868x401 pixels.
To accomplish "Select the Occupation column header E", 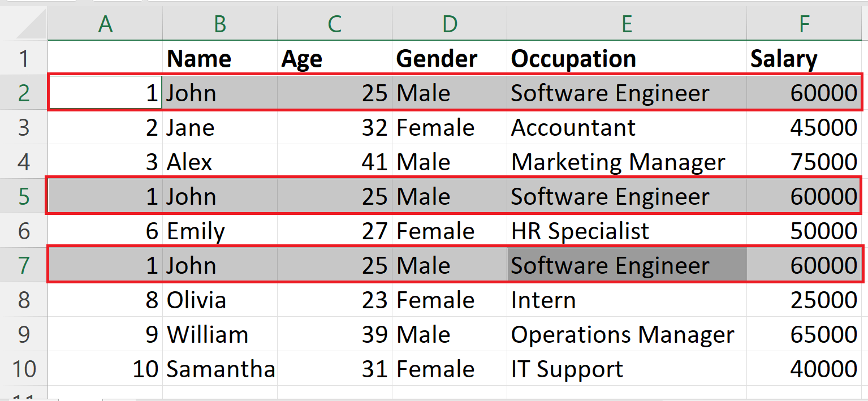I will point(627,24).
